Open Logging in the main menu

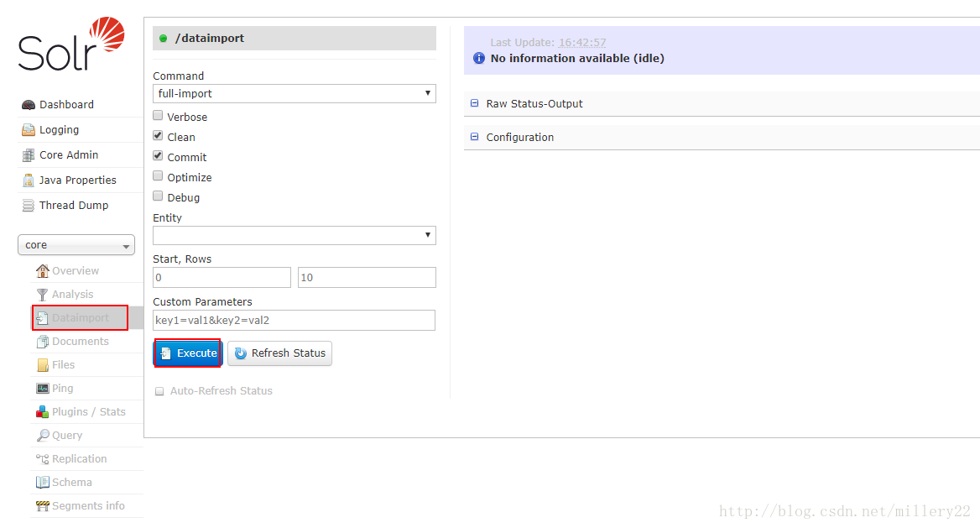click(59, 130)
